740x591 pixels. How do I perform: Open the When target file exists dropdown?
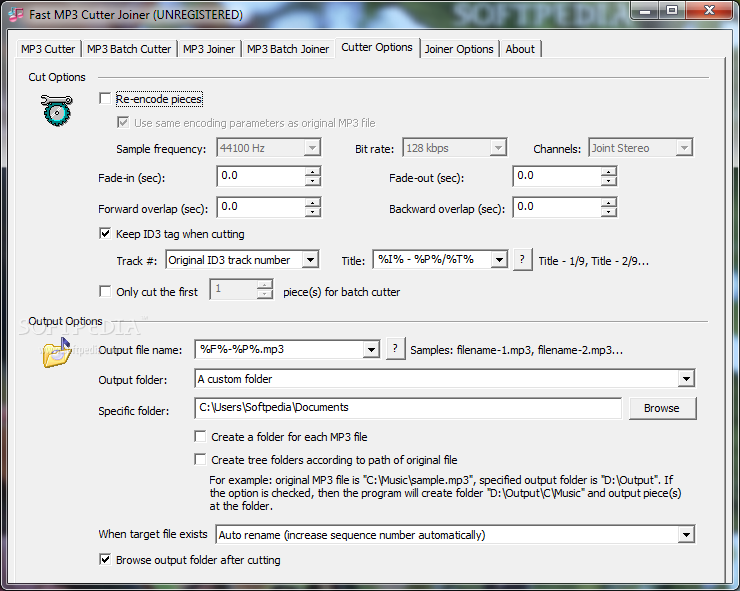tap(686, 535)
